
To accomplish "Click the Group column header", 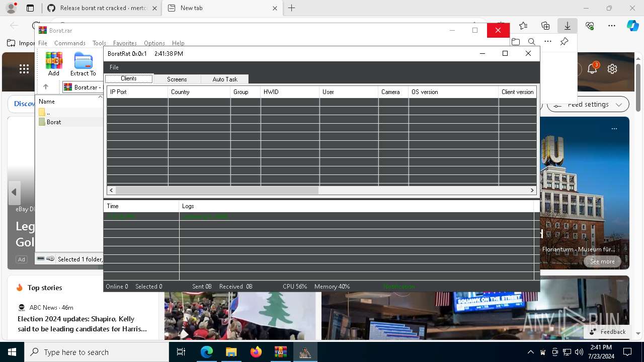I will (x=246, y=92).
